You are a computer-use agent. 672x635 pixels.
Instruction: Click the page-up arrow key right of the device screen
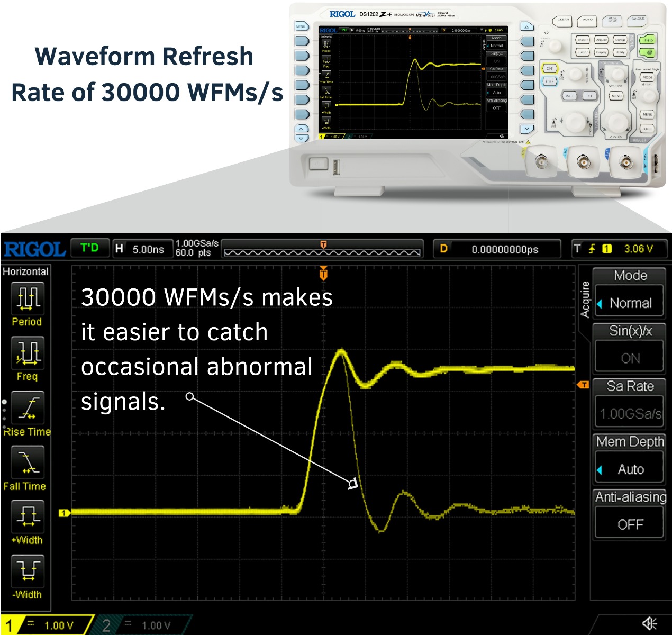pos(527,26)
